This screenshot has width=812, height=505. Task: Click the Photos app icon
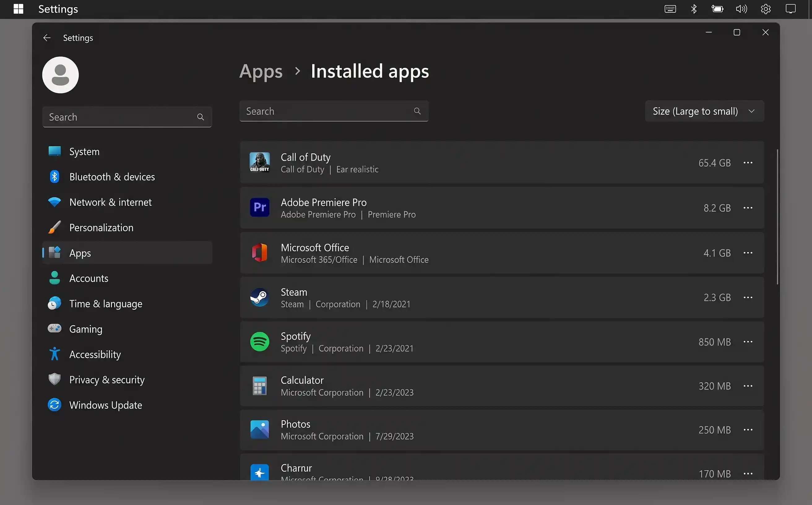click(x=260, y=429)
